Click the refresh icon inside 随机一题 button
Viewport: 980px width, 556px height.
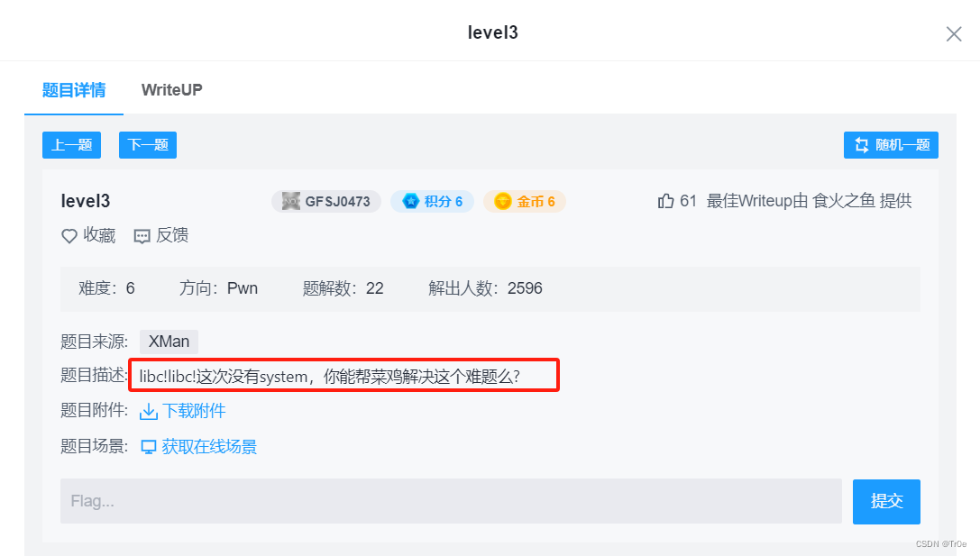coord(861,144)
